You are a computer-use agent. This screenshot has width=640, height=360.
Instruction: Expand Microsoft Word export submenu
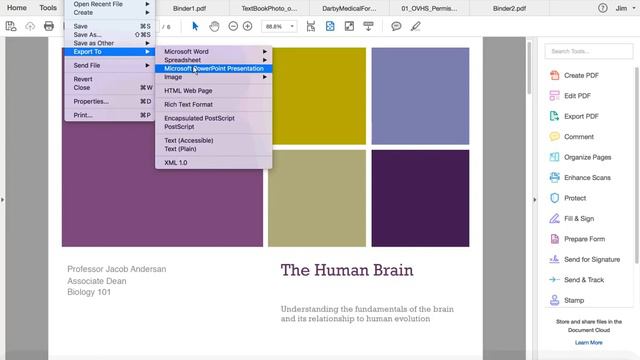213,51
